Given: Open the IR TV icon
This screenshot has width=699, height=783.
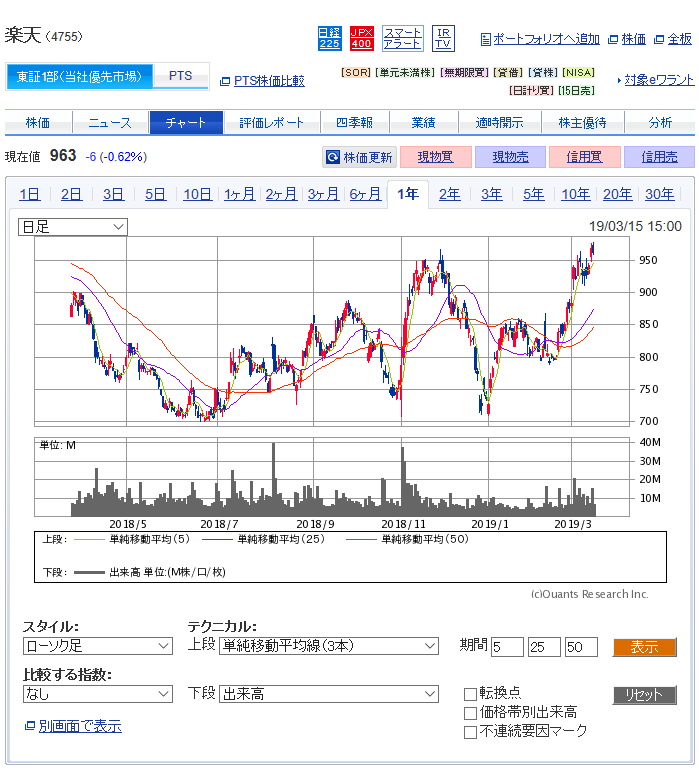Looking at the screenshot, I should pyautogui.click(x=443, y=38).
